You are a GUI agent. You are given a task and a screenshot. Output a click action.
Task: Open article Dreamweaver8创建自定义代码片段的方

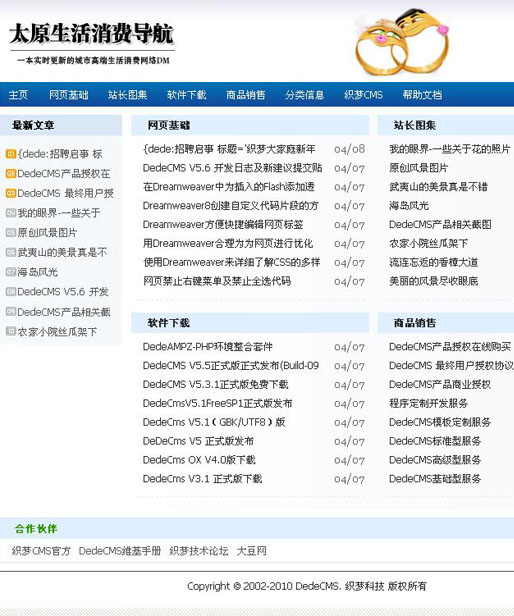pos(231,206)
